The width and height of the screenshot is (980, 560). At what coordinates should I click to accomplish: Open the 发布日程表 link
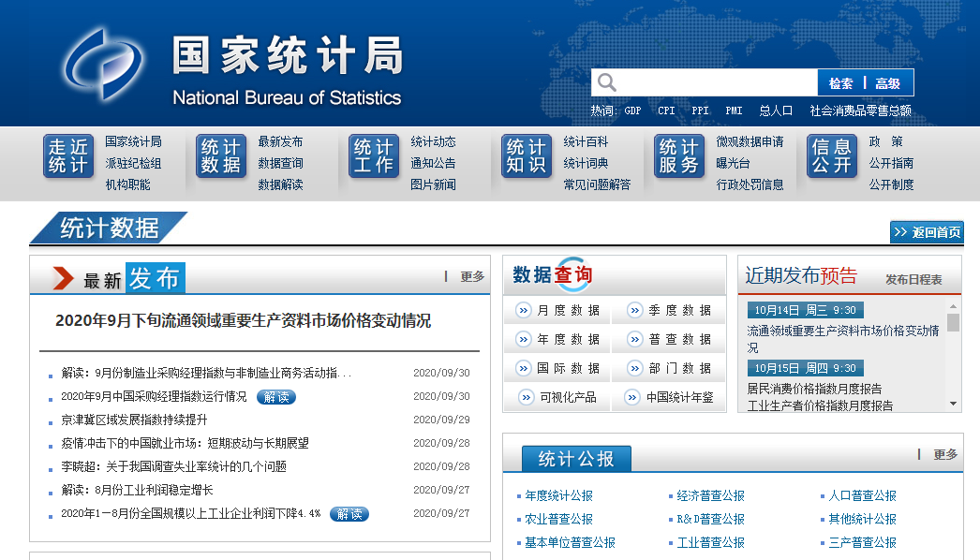pos(913,279)
